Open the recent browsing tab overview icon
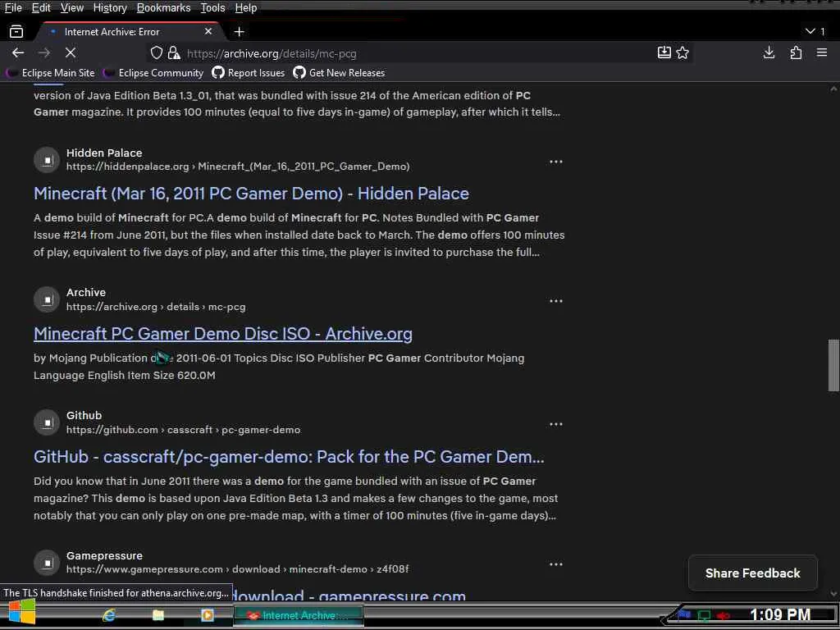 point(16,32)
